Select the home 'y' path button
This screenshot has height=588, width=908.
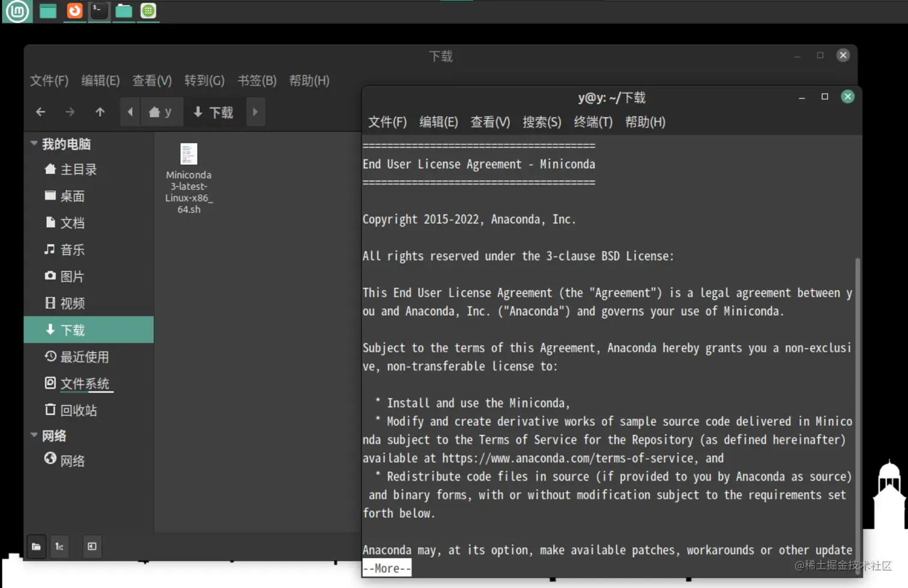point(160,112)
